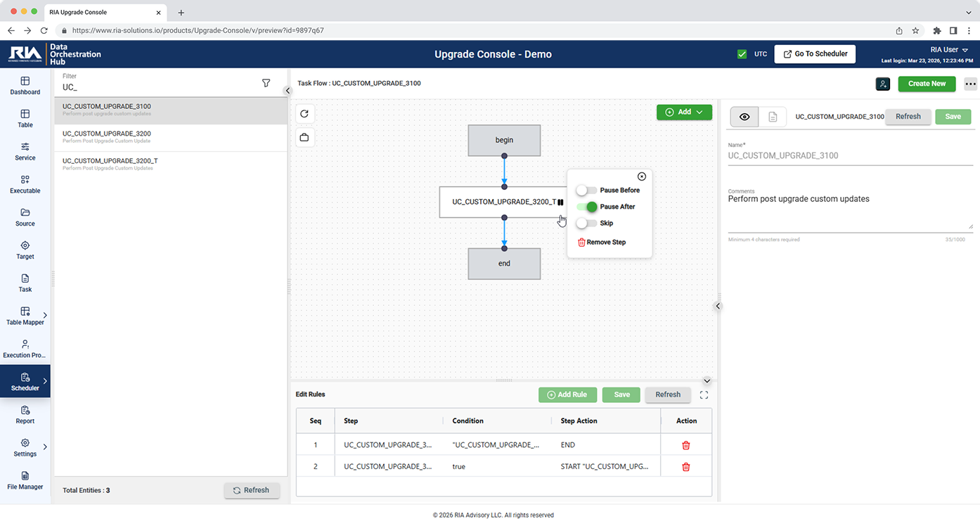Open the three-dot more options menu

tap(971, 84)
